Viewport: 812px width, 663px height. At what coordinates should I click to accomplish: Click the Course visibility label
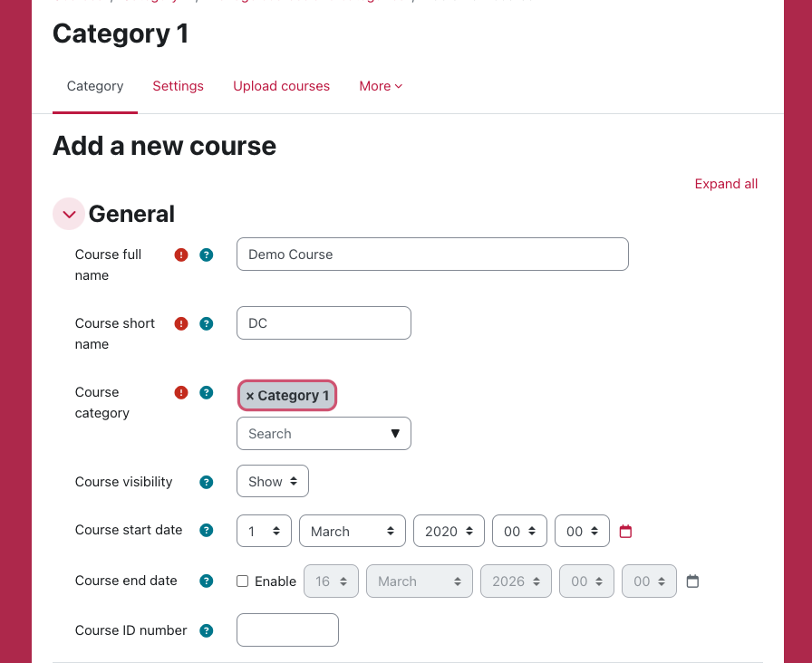click(x=124, y=482)
